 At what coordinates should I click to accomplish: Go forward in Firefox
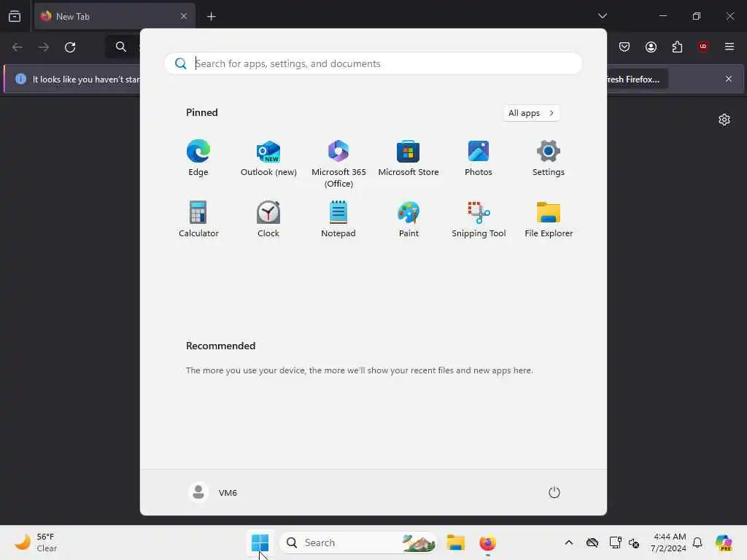tap(43, 47)
